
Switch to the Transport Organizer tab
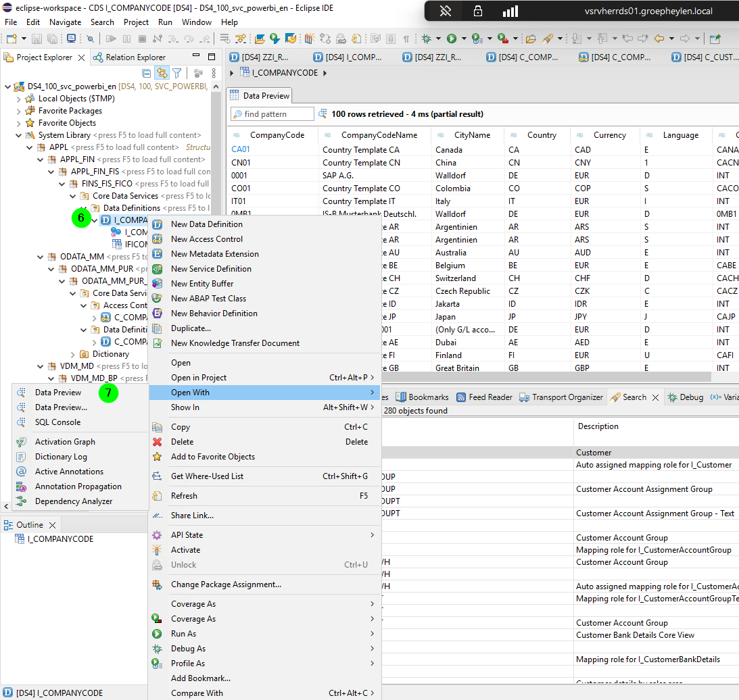(561, 397)
